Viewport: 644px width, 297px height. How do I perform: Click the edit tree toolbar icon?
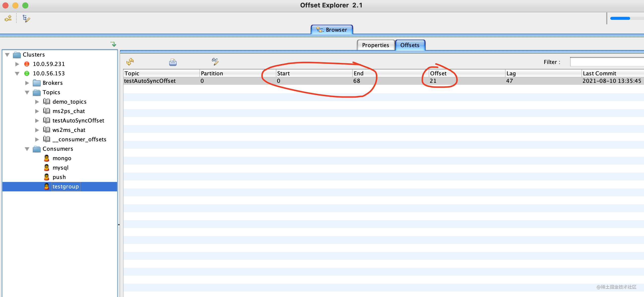tap(26, 19)
